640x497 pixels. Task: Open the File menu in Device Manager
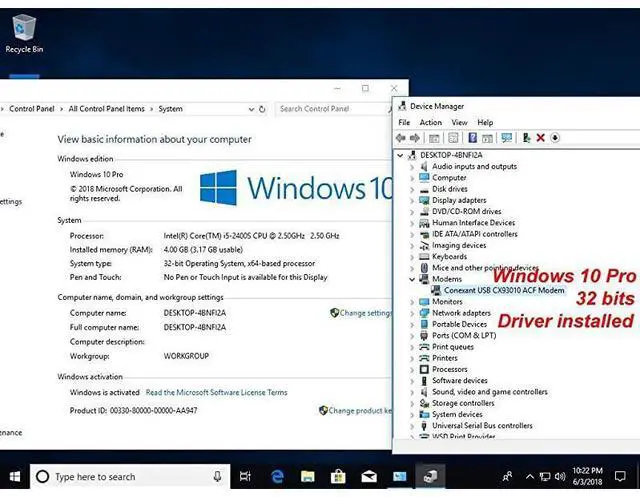click(404, 122)
